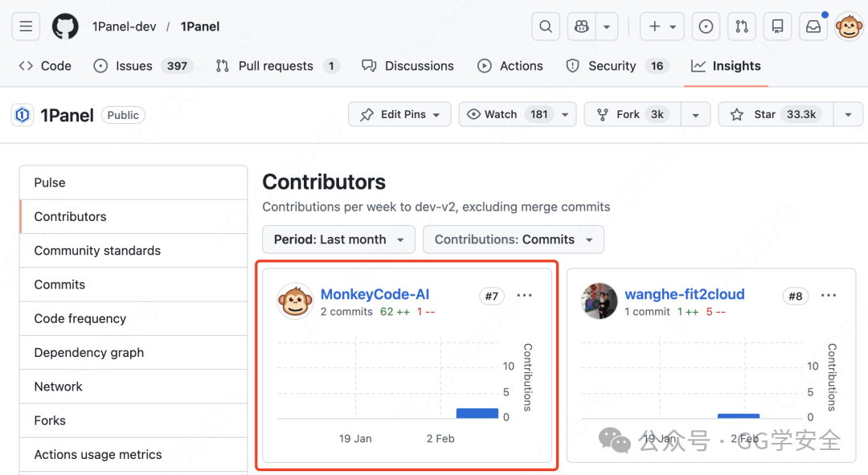The width and height of the screenshot is (868, 475).
Task: Expand the Copilot dropdown arrow
Action: pyautogui.click(x=607, y=27)
